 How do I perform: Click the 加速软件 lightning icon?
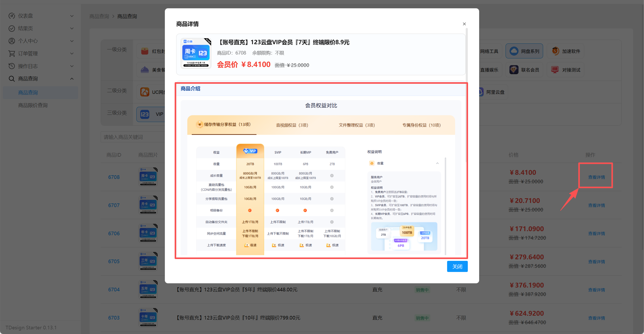[555, 51]
